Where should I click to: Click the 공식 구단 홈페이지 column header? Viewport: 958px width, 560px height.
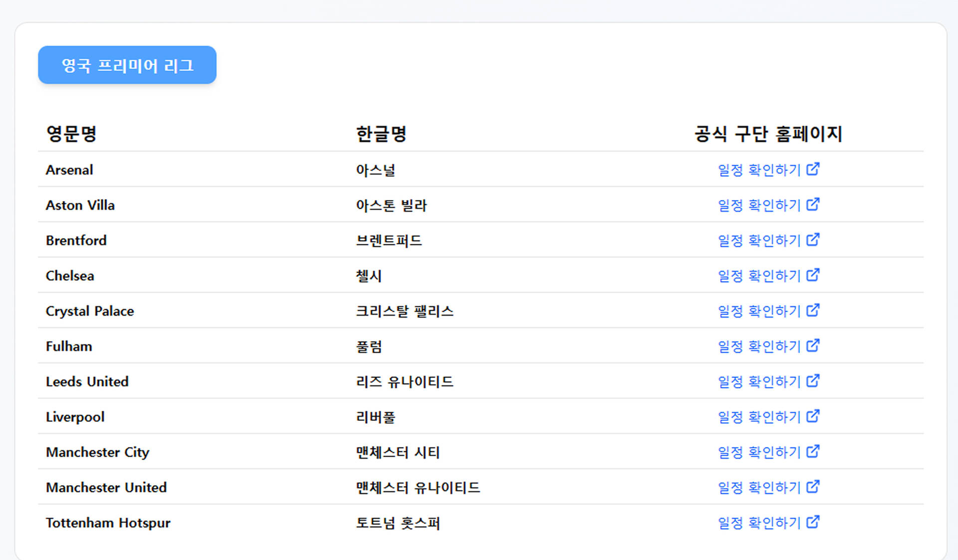pos(768,134)
